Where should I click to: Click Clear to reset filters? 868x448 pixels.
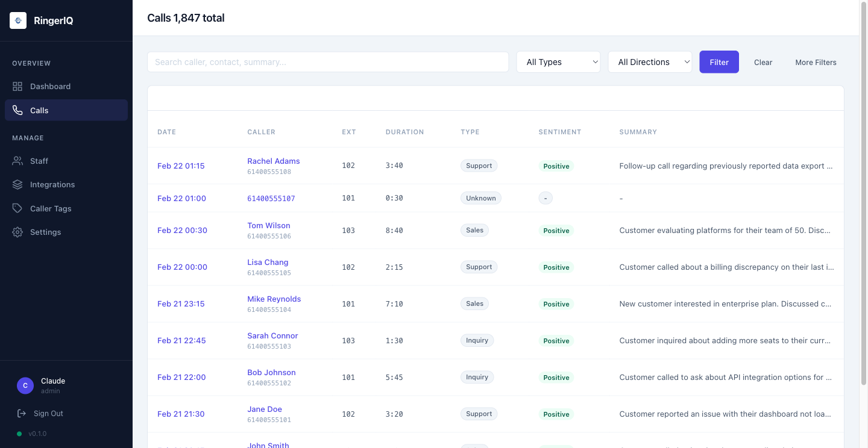click(763, 62)
